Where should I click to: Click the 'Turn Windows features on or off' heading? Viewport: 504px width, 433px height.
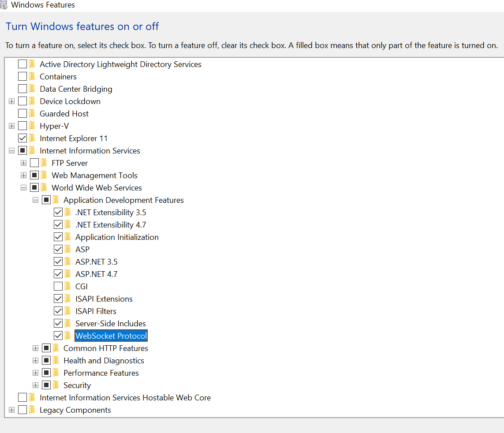click(x=82, y=26)
